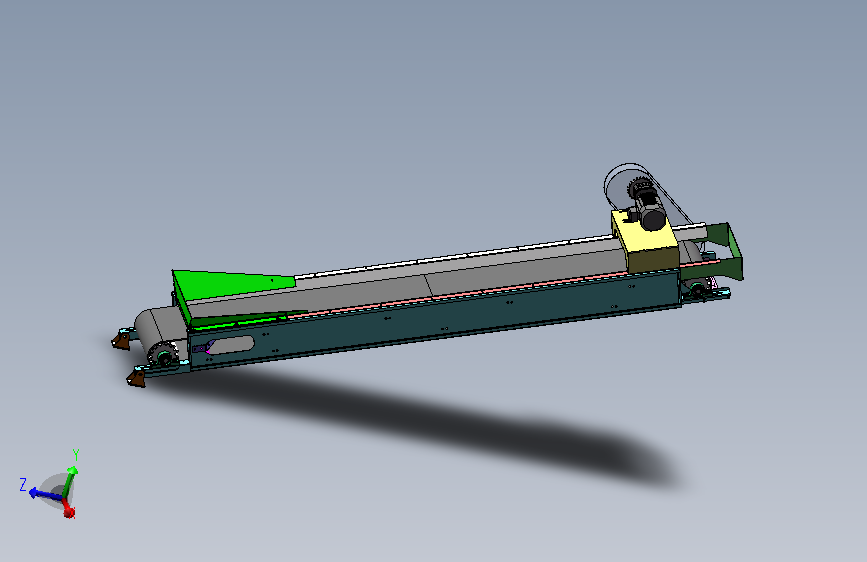
Task: Select the green hopper plate on the conveyor
Action: pyautogui.click(x=235, y=288)
